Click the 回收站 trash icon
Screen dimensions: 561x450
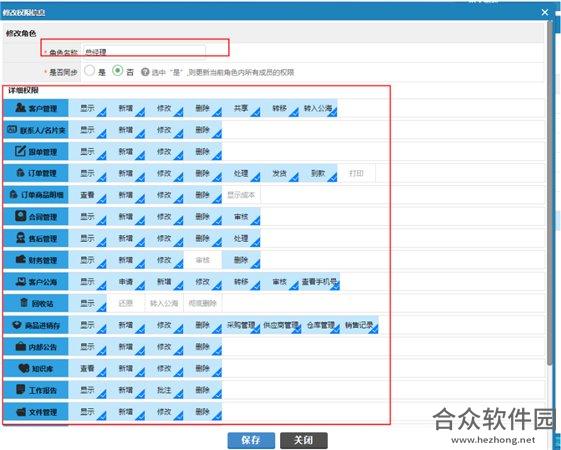(24, 303)
